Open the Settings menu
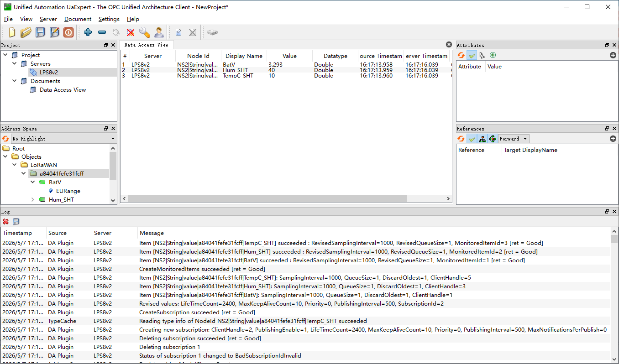 pyautogui.click(x=109, y=19)
